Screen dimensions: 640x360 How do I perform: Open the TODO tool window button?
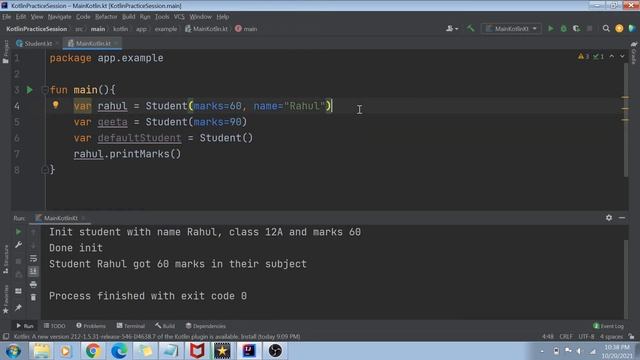[54, 326]
